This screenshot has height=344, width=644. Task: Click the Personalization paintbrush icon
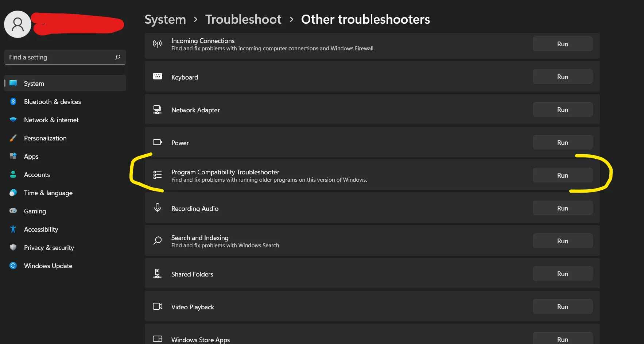click(x=13, y=138)
